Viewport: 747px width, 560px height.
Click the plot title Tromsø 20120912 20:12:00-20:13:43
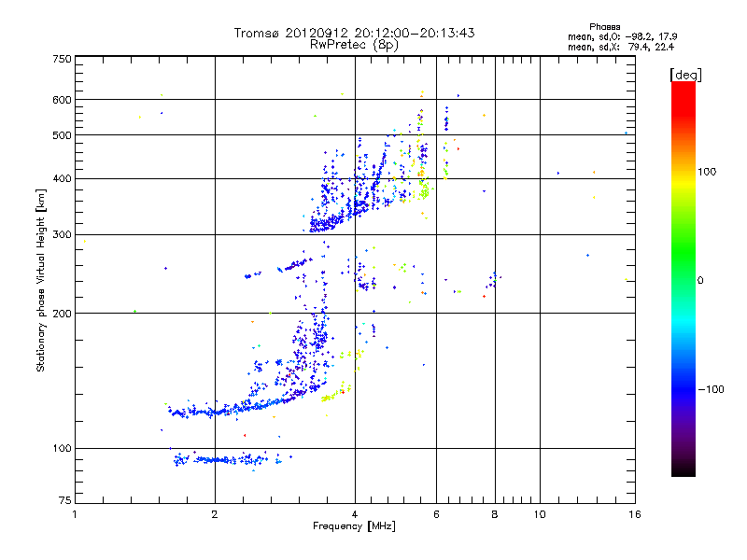pyautogui.click(x=354, y=33)
